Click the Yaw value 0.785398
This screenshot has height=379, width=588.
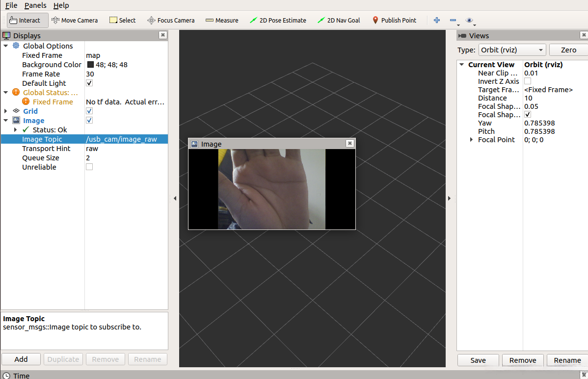click(x=539, y=123)
